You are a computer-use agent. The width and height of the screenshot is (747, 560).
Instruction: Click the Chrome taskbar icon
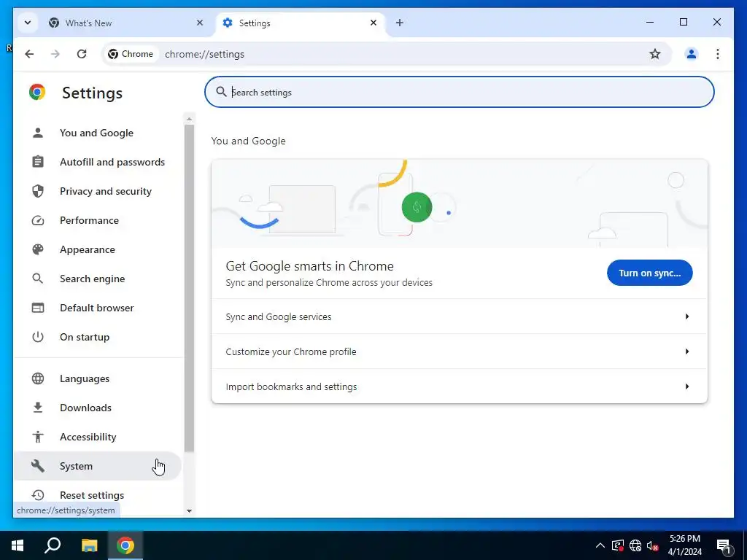125,545
